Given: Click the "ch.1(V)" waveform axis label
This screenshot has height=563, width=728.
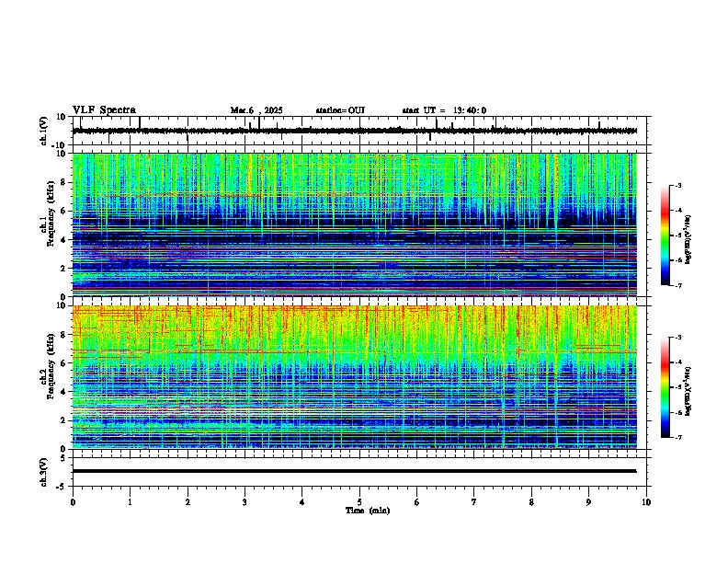Looking at the screenshot, I should pos(44,131).
